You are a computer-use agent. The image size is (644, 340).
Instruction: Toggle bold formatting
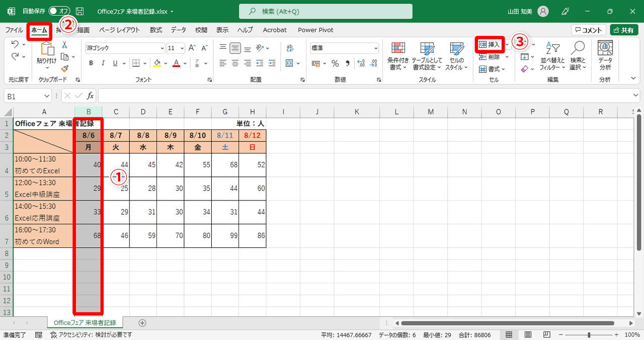(x=91, y=63)
